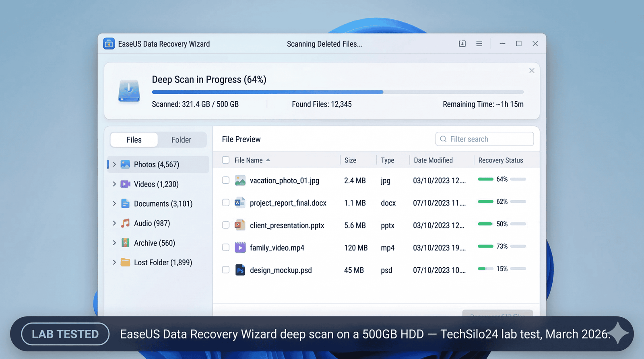Screen dimensions: 644x359
Task: Click the Filter search input field
Action: [485, 139]
